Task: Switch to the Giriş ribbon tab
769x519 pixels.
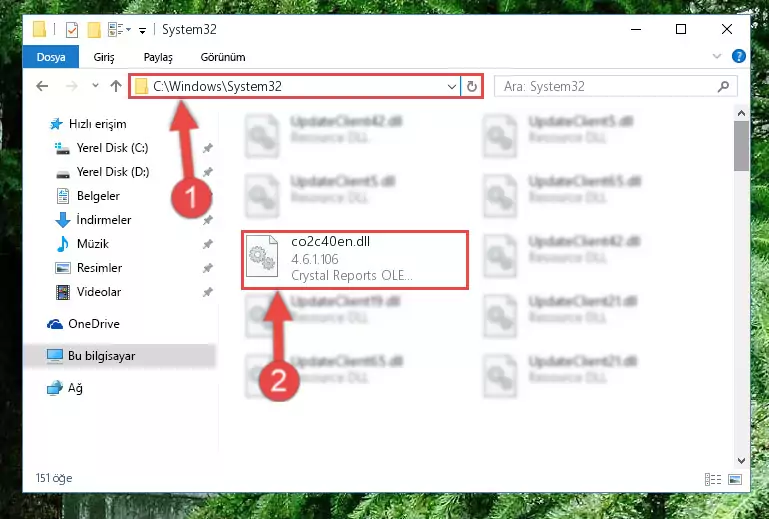Action: pos(104,57)
